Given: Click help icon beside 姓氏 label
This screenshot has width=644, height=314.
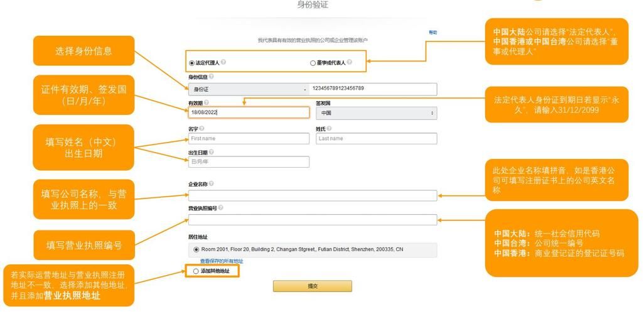Looking at the screenshot, I should 330,129.
